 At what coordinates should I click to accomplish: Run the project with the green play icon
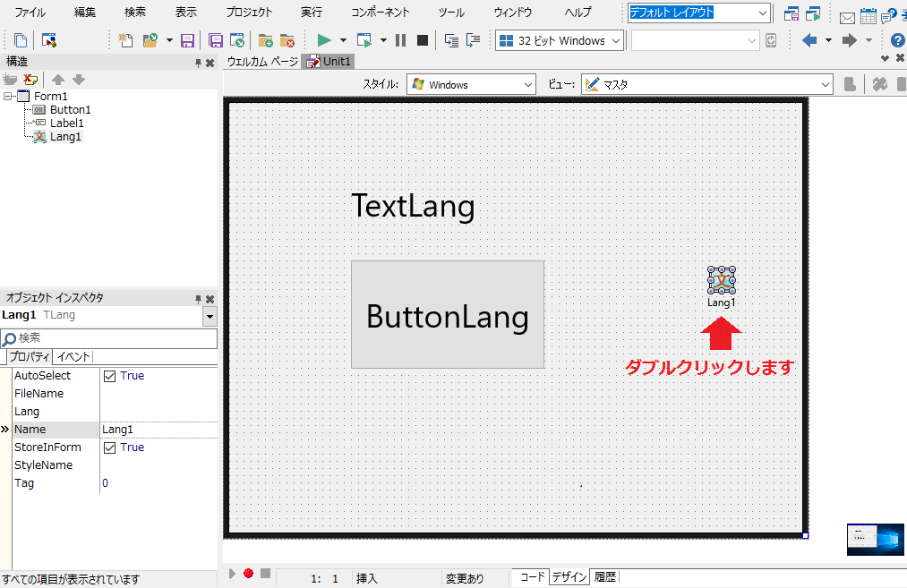pos(323,39)
